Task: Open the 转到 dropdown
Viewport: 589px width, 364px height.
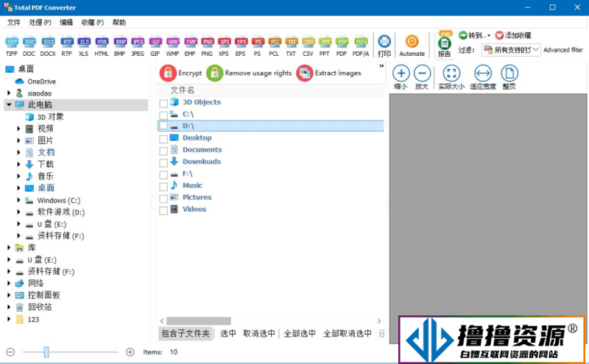Action: (x=474, y=35)
